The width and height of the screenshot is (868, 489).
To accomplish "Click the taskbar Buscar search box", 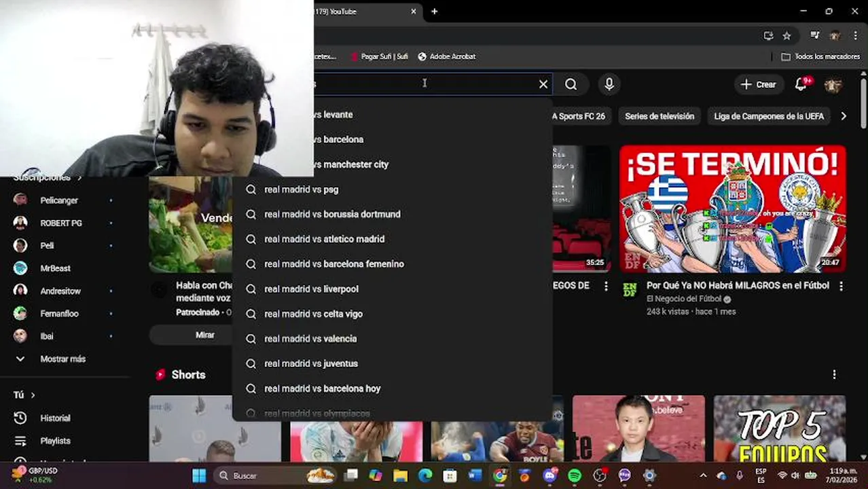I will [x=274, y=476].
